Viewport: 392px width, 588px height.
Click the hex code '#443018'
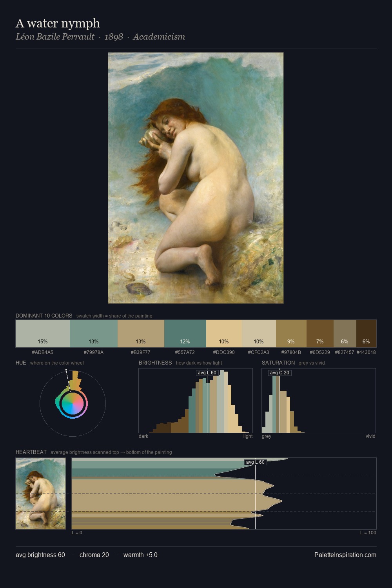click(x=366, y=352)
